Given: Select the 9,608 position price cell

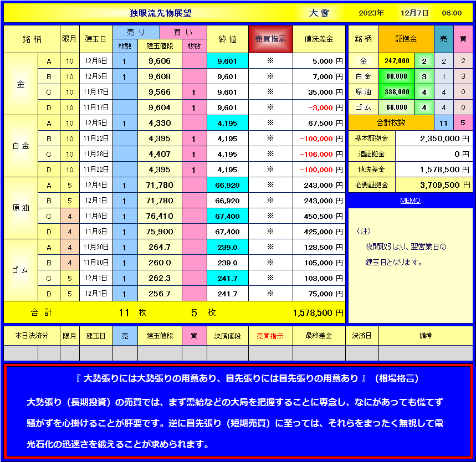Looking at the screenshot, I should click(x=160, y=76).
